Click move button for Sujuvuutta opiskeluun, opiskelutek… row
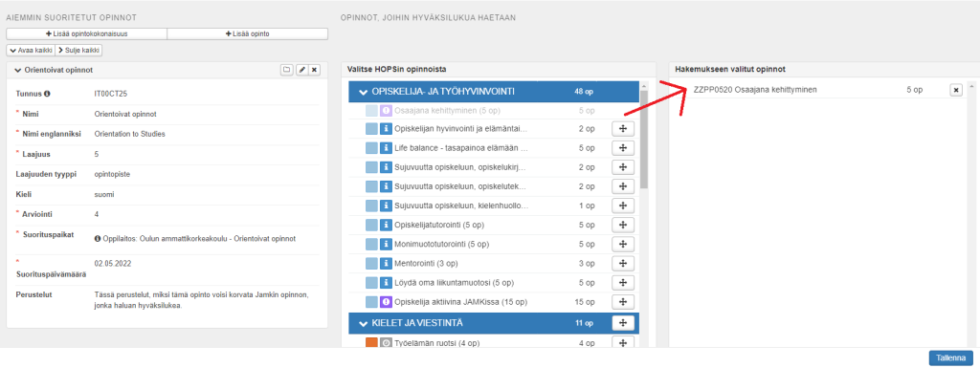980x368 pixels. [x=622, y=186]
